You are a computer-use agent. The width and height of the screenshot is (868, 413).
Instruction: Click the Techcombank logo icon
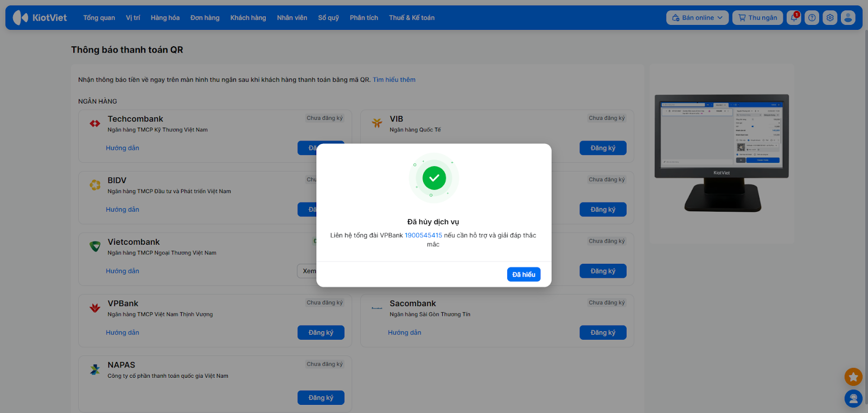click(x=95, y=123)
